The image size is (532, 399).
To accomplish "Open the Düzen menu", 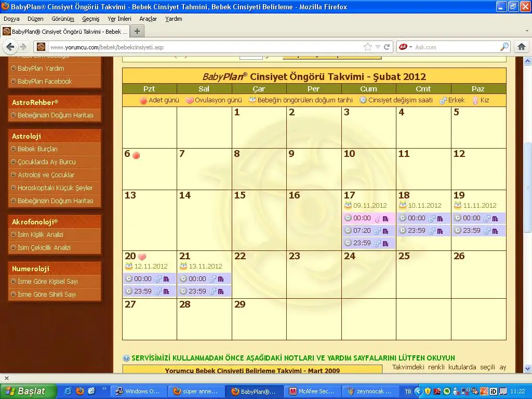I will (35, 19).
